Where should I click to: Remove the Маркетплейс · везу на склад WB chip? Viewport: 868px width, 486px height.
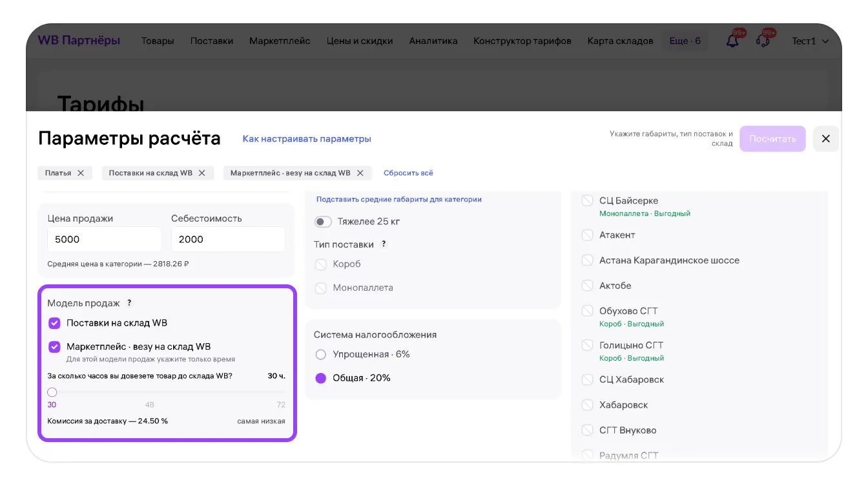tap(360, 173)
